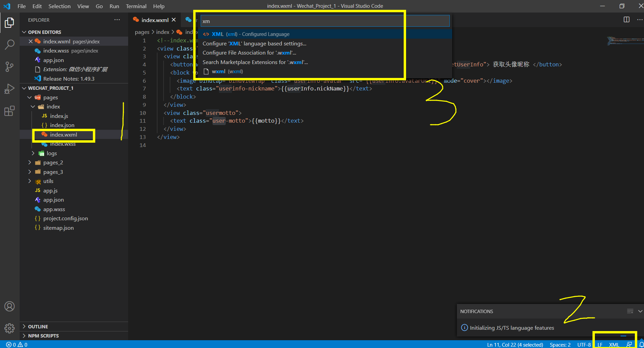This screenshot has height=348, width=644.
Task: Open the Source Control view
Action: [x=9, y=66]
